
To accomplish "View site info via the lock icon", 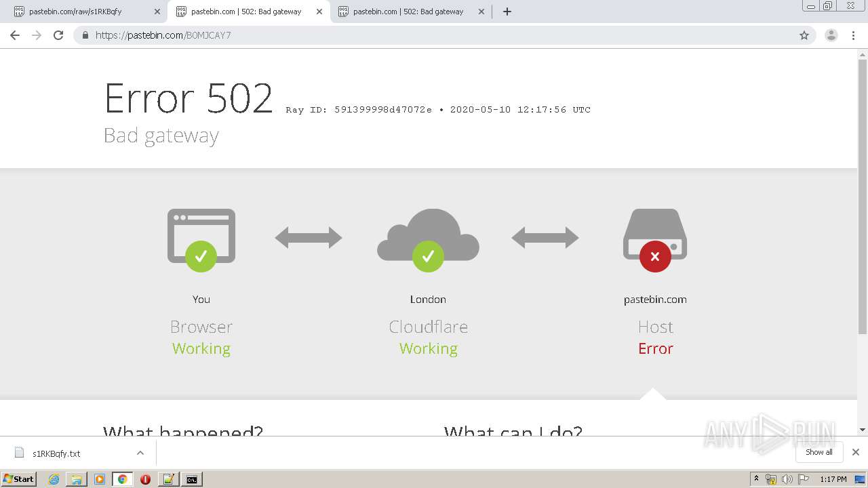I will (x=85, y=35).
